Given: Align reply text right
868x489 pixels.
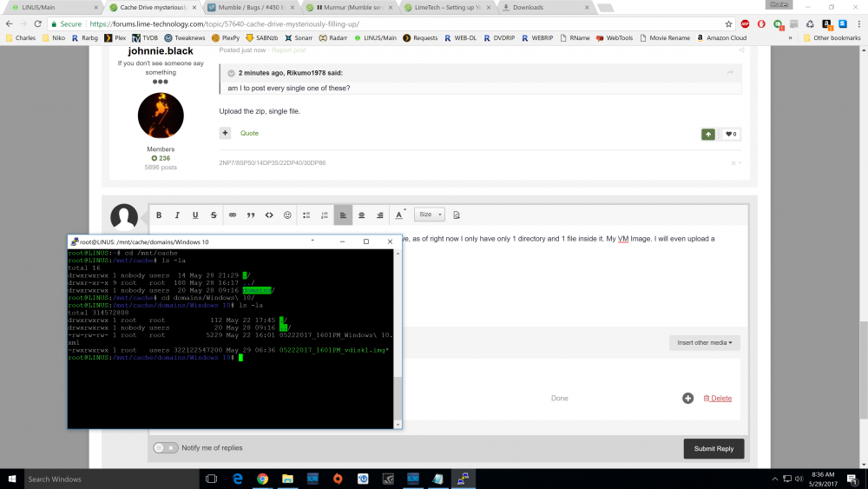Looking at the screenshot, I should click(380, 215).
